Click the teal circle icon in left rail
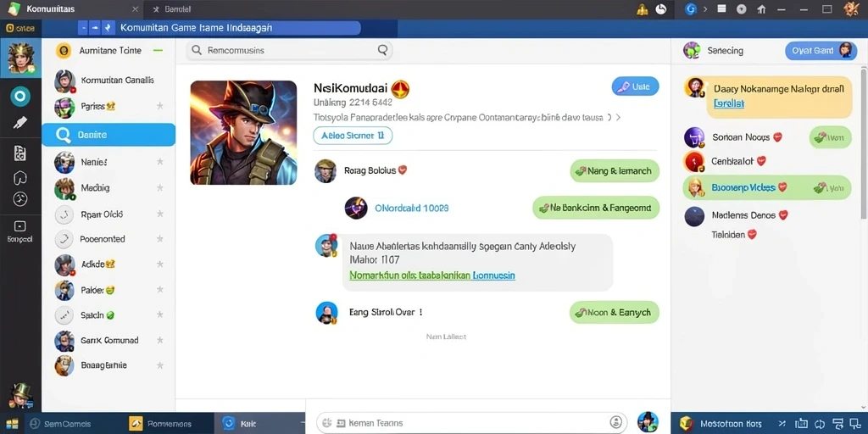This screenshot has height=434, width=868. click(x=20, y=97)
